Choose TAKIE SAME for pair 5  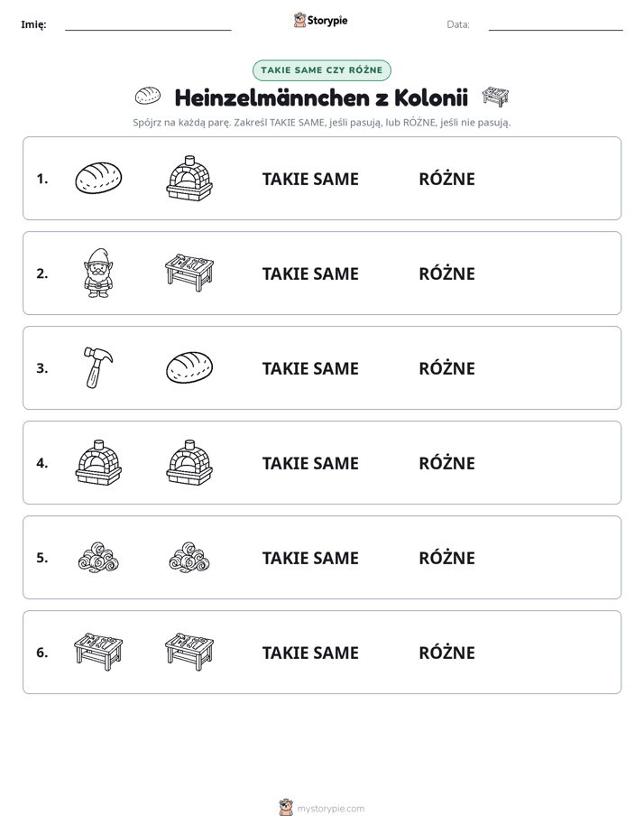(310, 558)
